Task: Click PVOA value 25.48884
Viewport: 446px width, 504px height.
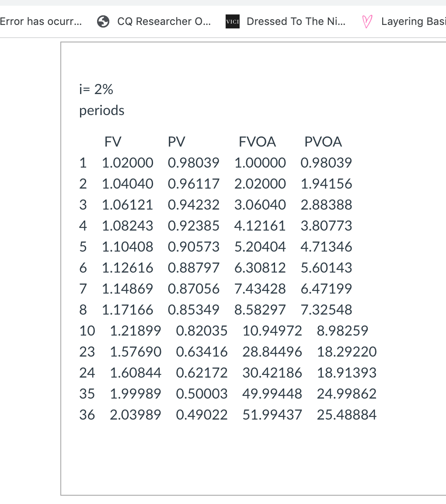Action: pyautogui.click(x=347, y=415)
